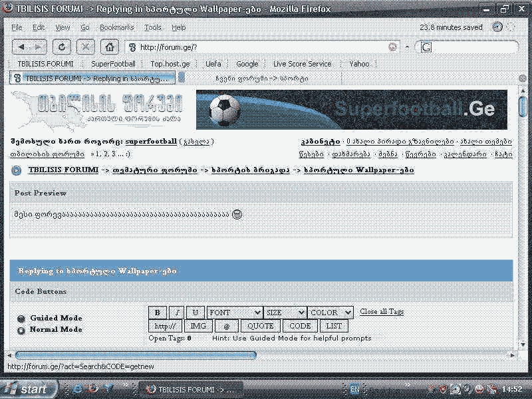Click the EN language indicator in the taskbar
This screenshot has height=399, width=532.
coord(354,389)
